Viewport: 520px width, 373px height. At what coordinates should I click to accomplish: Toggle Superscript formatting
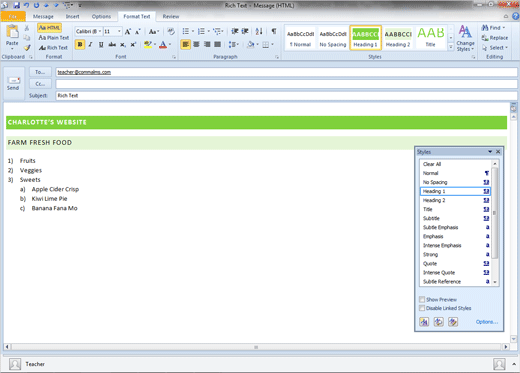tap(133, 45)
